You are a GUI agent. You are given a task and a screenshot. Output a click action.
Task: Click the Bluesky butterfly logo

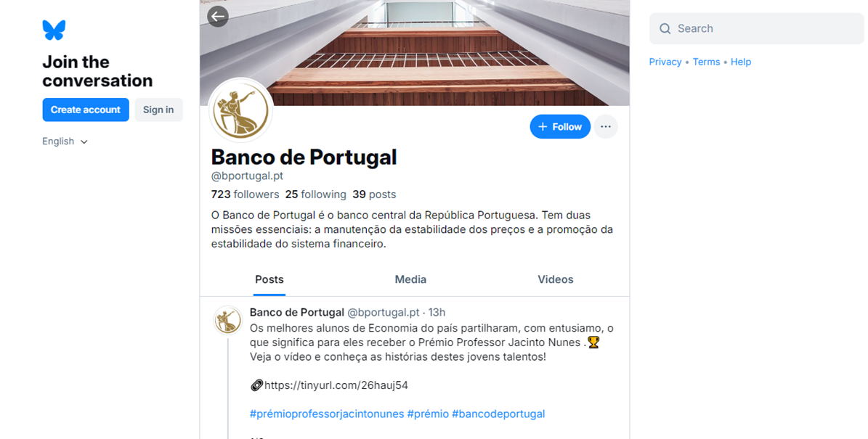click(x=54, y=30)
